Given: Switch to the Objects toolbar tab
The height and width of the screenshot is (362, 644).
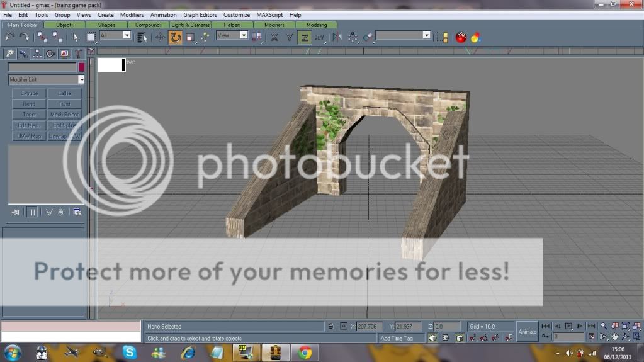Looking at the screenshot, I should (64, 25).
